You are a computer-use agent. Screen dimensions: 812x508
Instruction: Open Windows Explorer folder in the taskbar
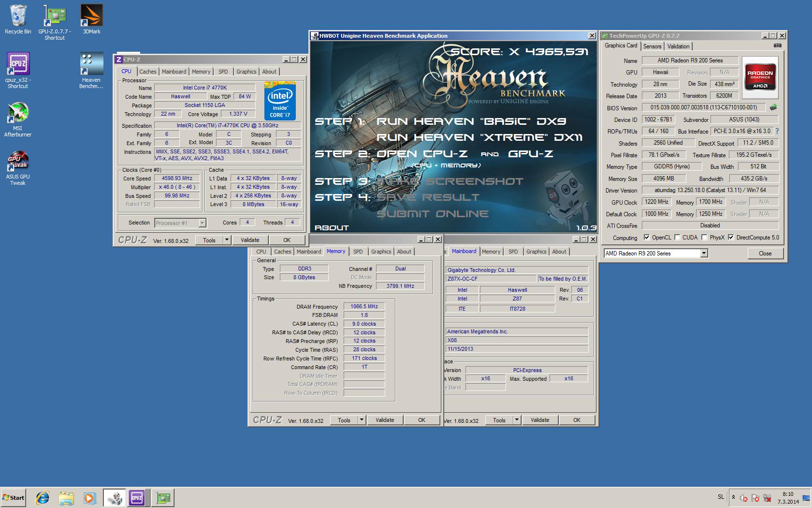[x=66, y=497]
